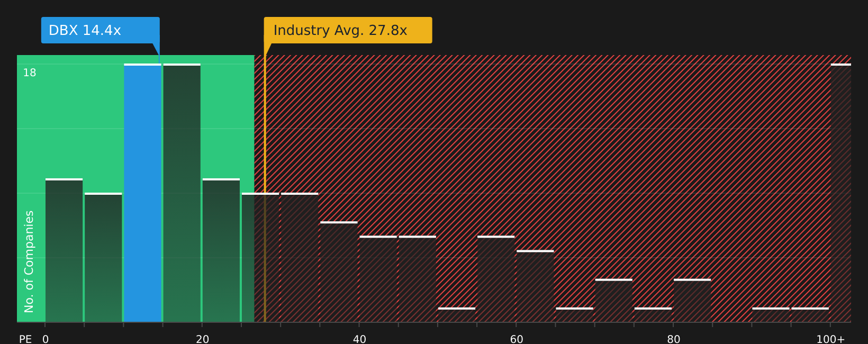Select the bar for PE 70 to 75
This screenshot has height=344, width=868.
click(x=613, y=301)
